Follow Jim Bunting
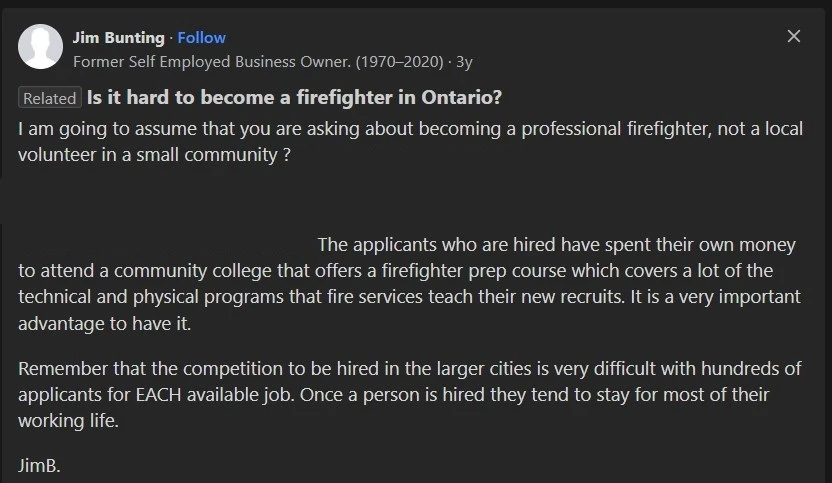The width and height of the screenshot is (832, 483). tap(202, 38)
